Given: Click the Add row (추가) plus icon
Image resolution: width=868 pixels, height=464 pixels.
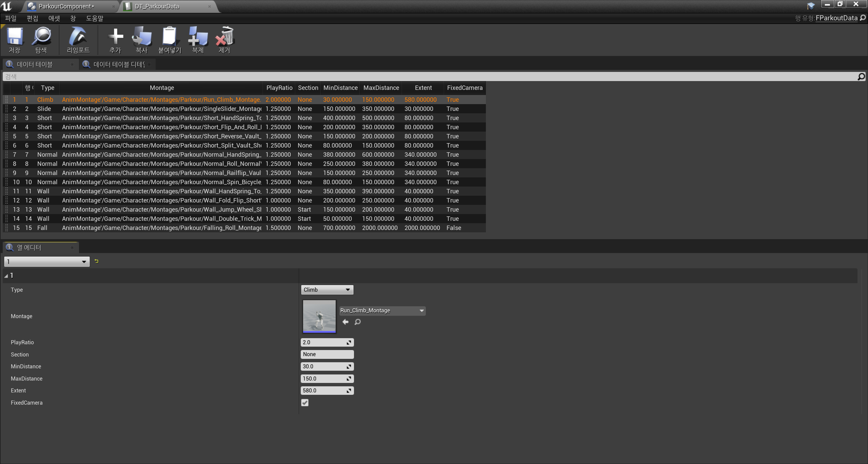Looking at the screenshot, I should click(x=115, y=37).
